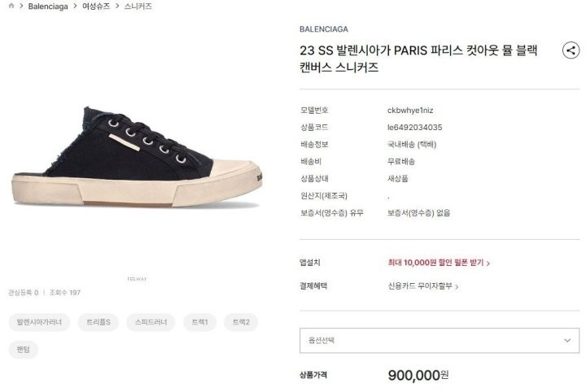Image resolution: width=586 pixels, height=392 pixels.
Task: Click the black mule sneaker product image
Action: coord(137,157)
